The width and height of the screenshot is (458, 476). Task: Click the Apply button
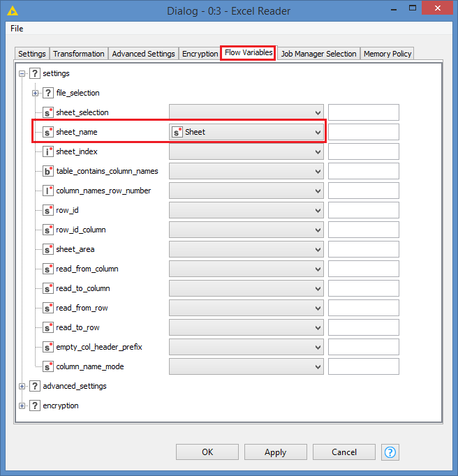click(x=276, y=452)
